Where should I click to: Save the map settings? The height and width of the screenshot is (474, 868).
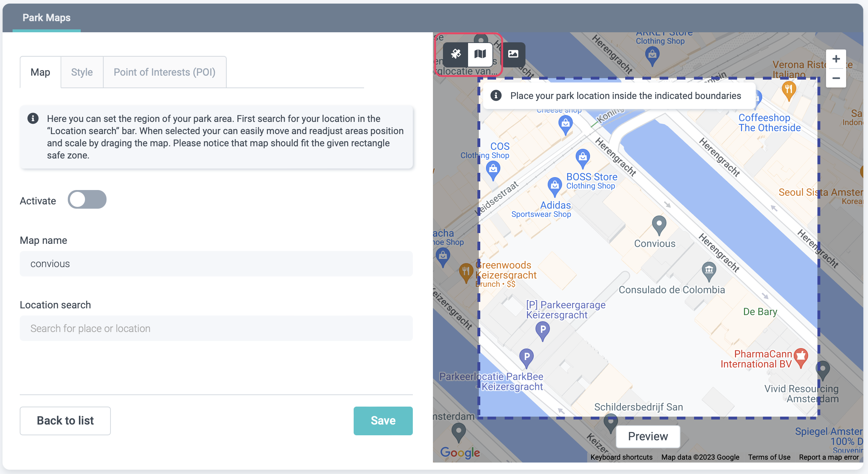coord(383,421)
